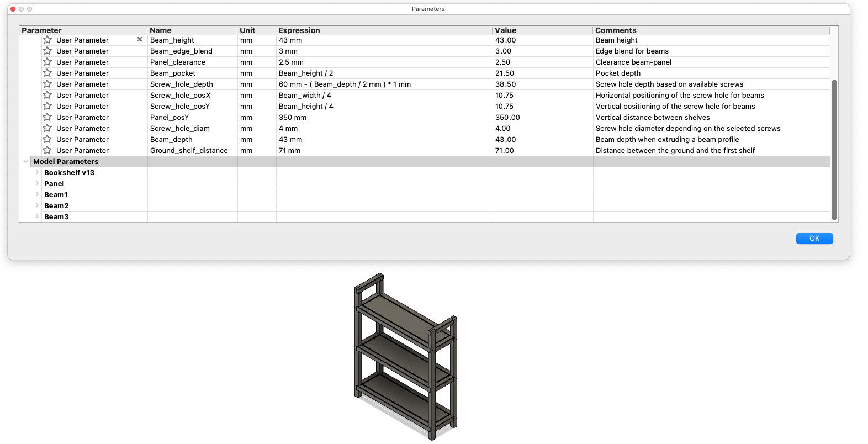Viewport: 868px width, 444px height.
Task: Select the '350 mm' expression cell
Action: point(384,117)
